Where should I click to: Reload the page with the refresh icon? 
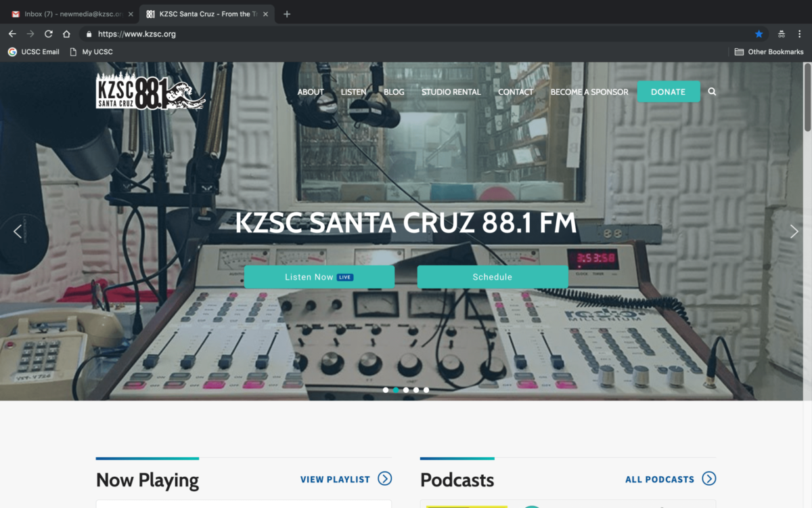(x=47, y=33)
